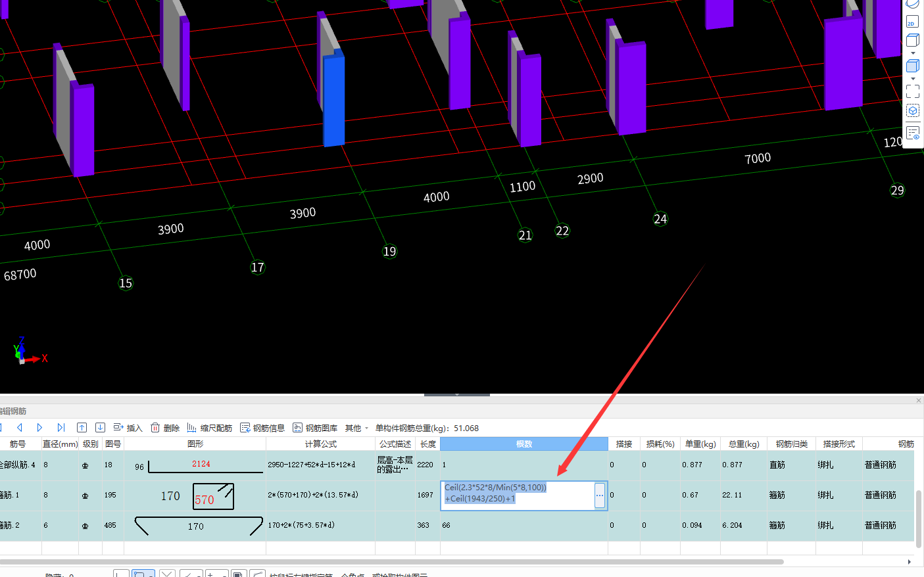The width and height of the screenshot is (924, 577).
Task: Click the 单重(kg) column header
Action: pos(700,444)
